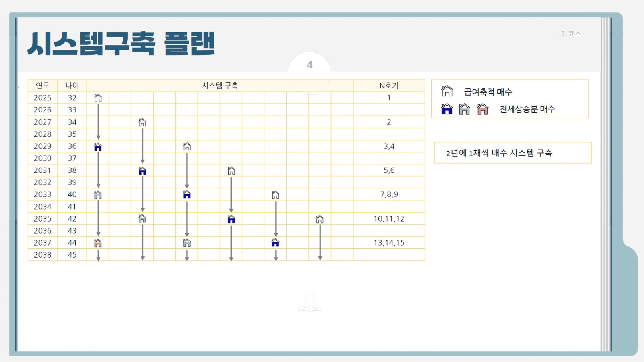644x362 pixels.
Task: Click the pink house in the 2037 row
Action: pyautogui.click(x=98, y=243)
